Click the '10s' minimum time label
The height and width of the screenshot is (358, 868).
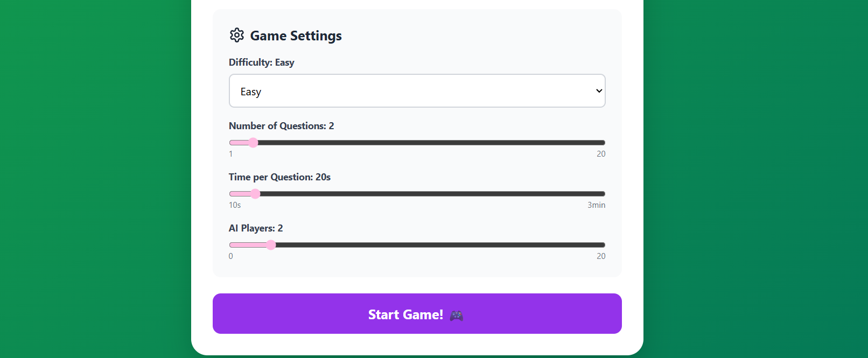(235, 205)
